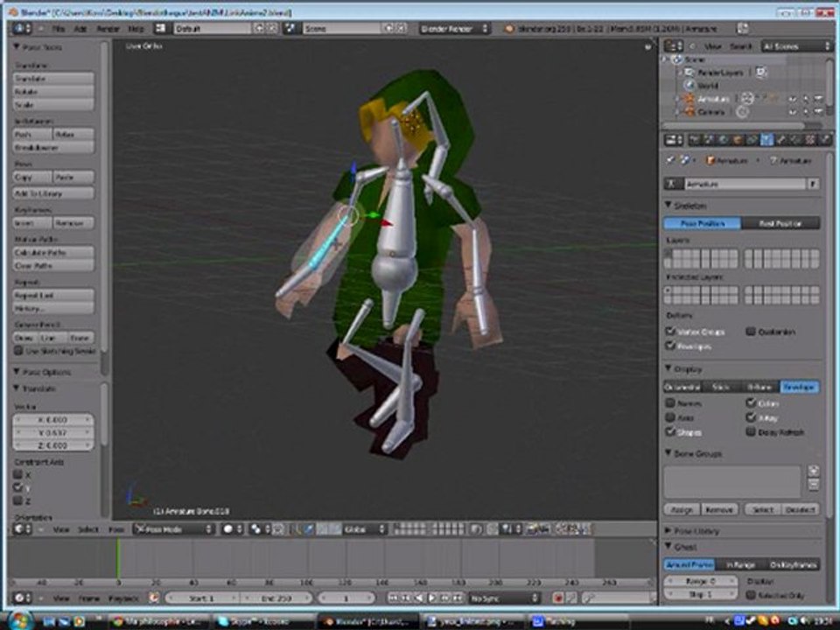Toggle the Shapes display checkbox

(x=670, y=431)
